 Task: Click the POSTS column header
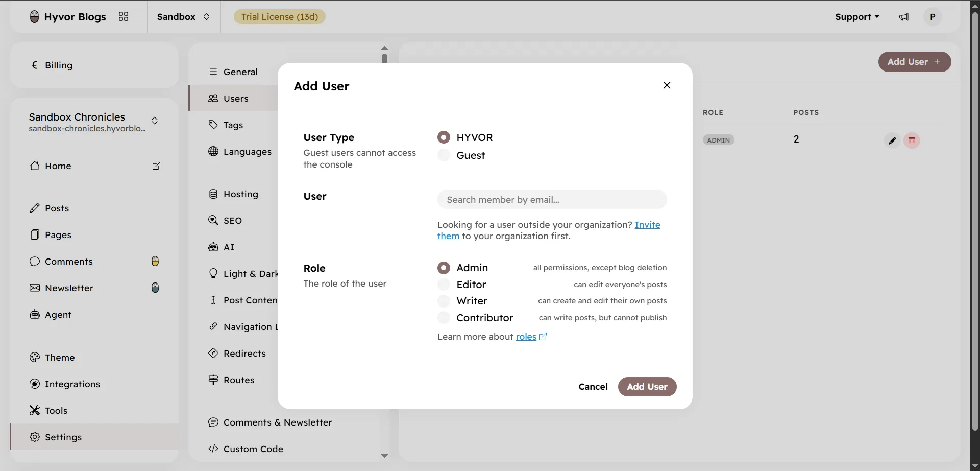click(x=805, y=112)
